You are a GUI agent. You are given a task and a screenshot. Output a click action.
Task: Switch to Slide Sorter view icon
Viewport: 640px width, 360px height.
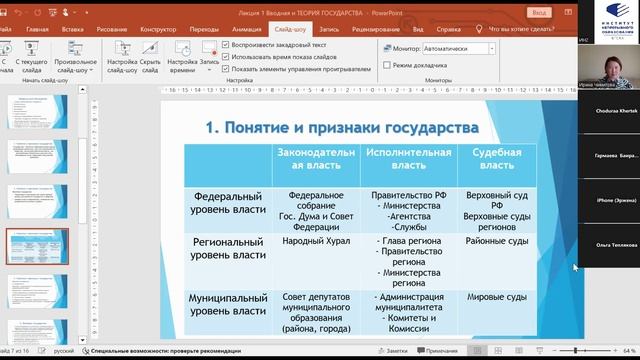point(498,351)
